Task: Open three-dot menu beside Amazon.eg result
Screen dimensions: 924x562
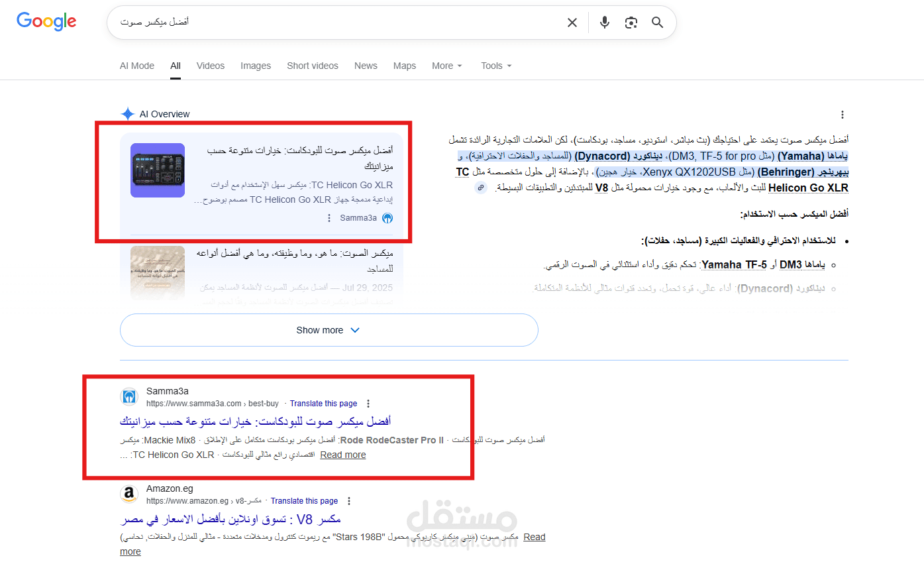Action: 349,501
